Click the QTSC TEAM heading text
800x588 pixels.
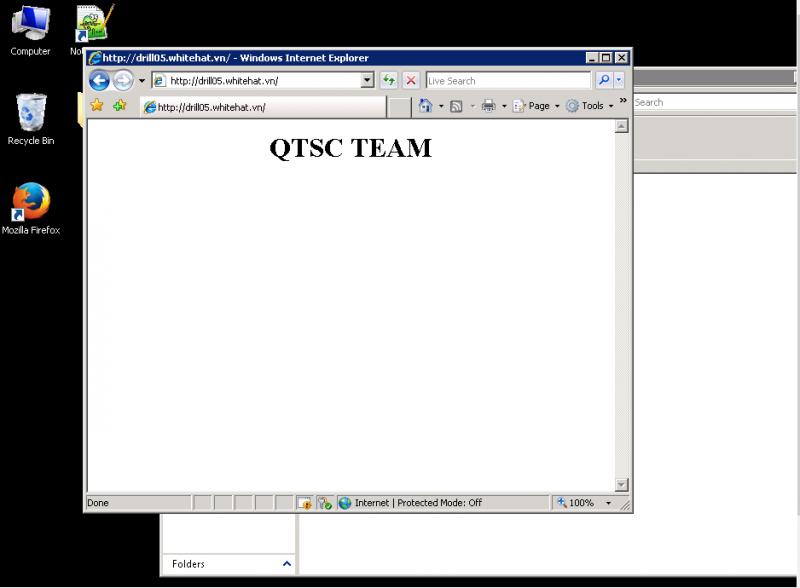[x=351, y=148]
